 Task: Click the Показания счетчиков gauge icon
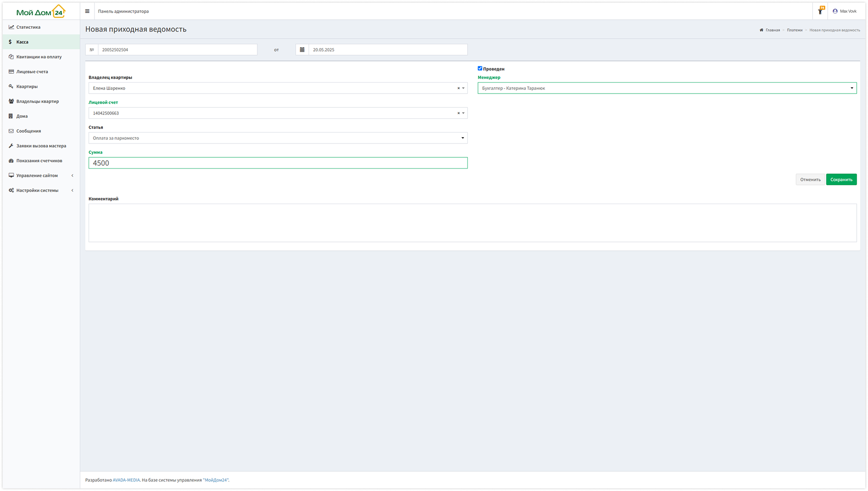[x=11, y=161]
